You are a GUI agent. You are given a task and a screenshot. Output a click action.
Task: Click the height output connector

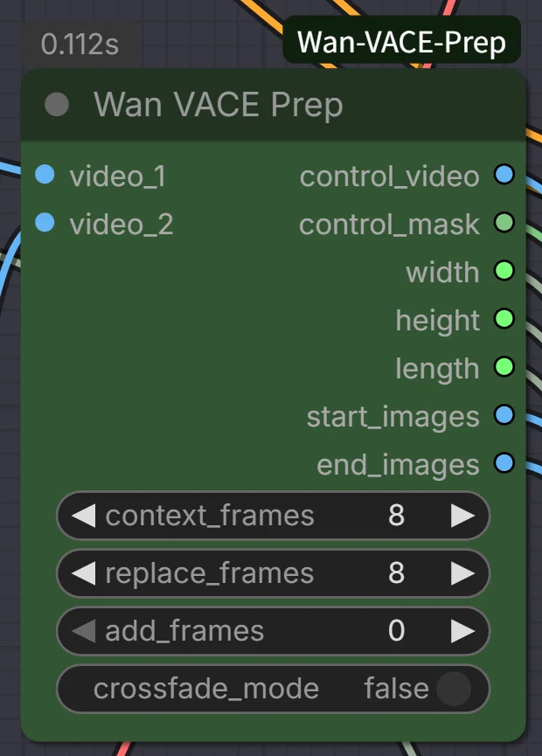coord(504,319)
